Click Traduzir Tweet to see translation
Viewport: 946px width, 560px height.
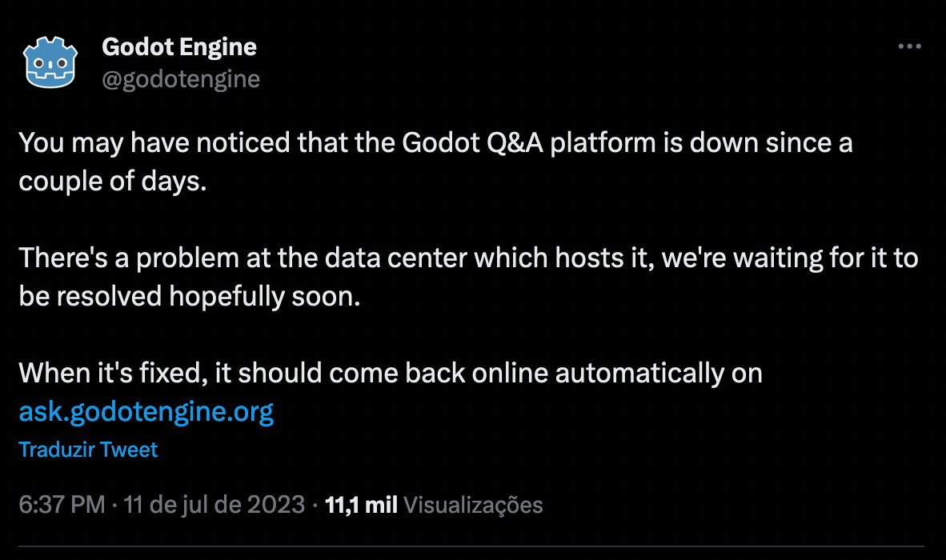88,450
